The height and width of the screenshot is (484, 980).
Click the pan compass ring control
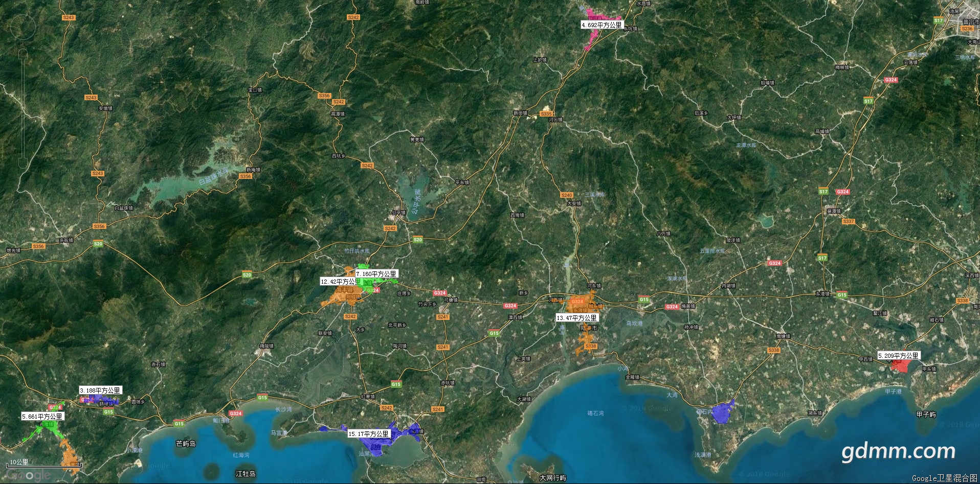[23, 27]
